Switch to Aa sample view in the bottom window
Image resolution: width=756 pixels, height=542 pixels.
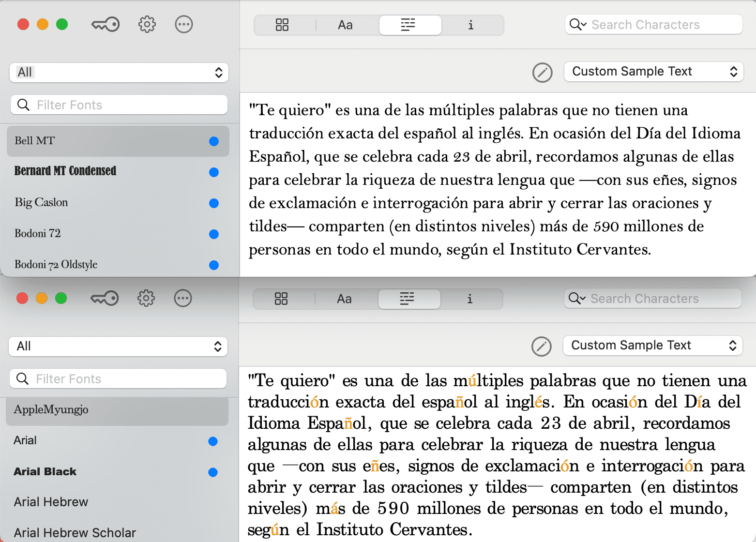click(344, 299)
